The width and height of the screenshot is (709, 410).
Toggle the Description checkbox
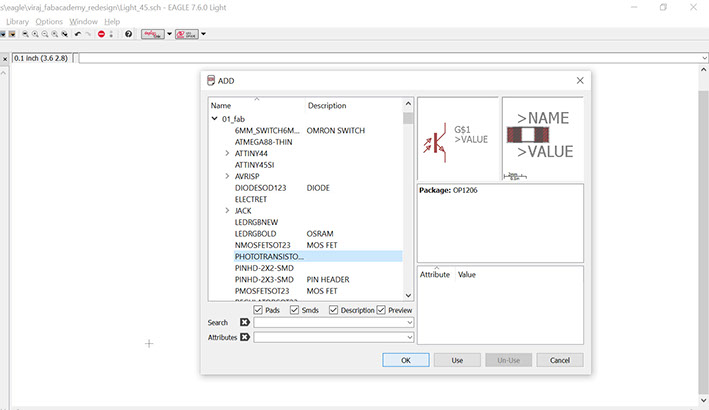point(333,310)
